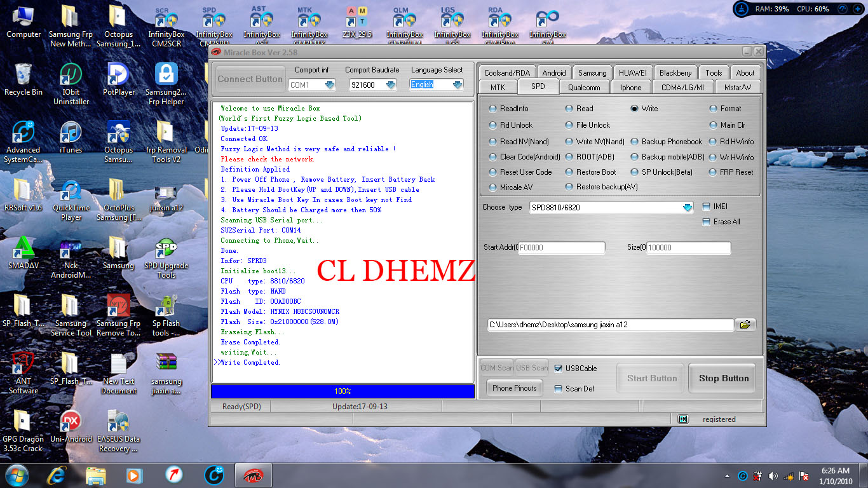Viewport: 868px width, 488px height.
Task: Click the COM Scan button
Action: 497,368
